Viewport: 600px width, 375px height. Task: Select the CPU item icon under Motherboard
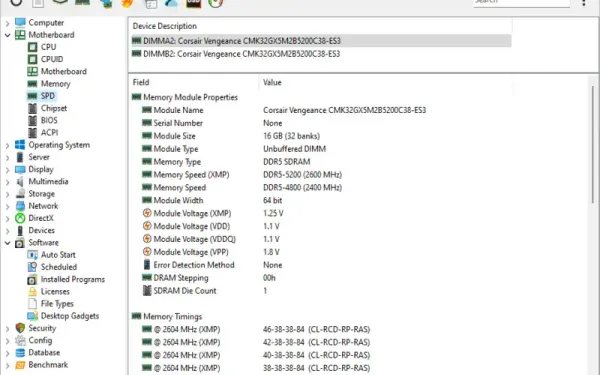point(33,47)
